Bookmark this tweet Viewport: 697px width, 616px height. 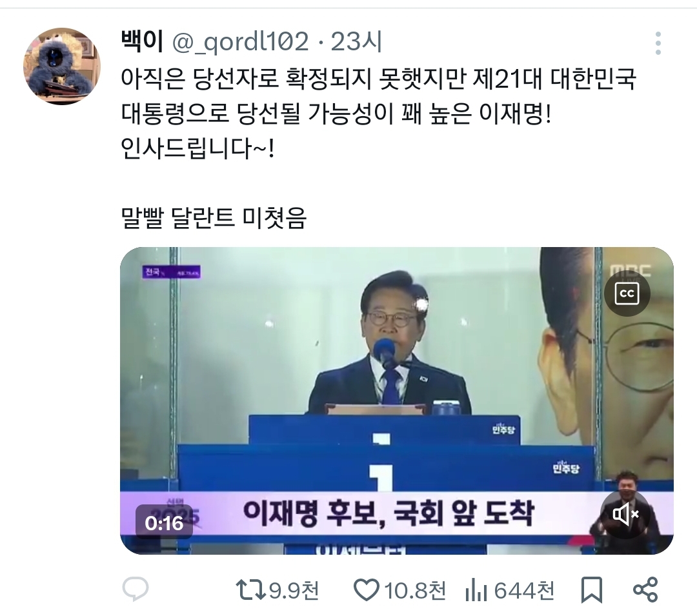[592, 590]
